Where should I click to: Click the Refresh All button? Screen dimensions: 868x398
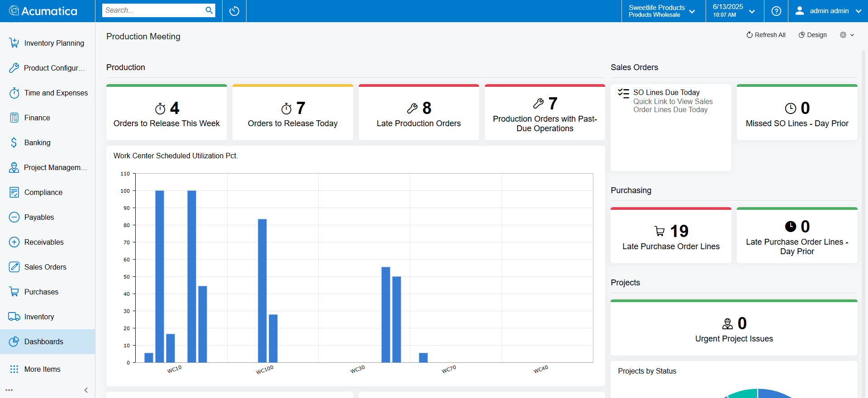[766, 35]
